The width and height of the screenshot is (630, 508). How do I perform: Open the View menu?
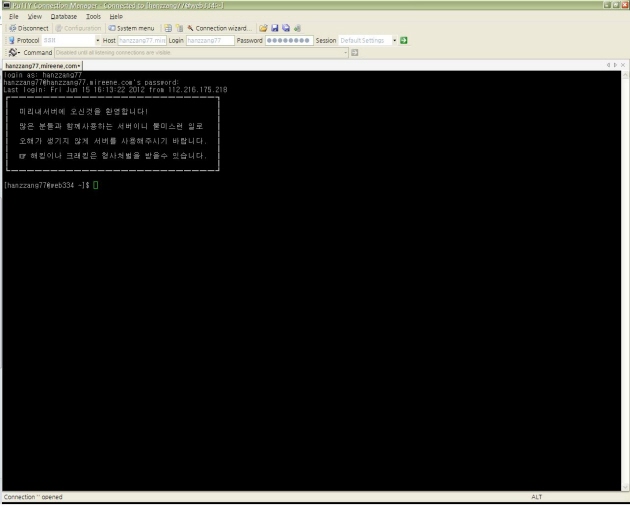tap(34, 17)
